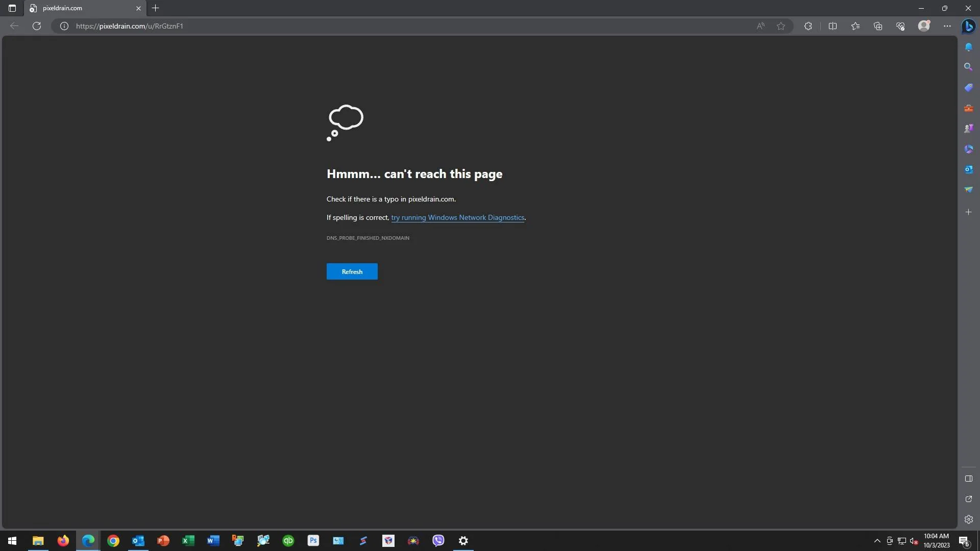980x551 pixels.
Task: Open the Extensions puzzle icon
Action: pos(808,26)
